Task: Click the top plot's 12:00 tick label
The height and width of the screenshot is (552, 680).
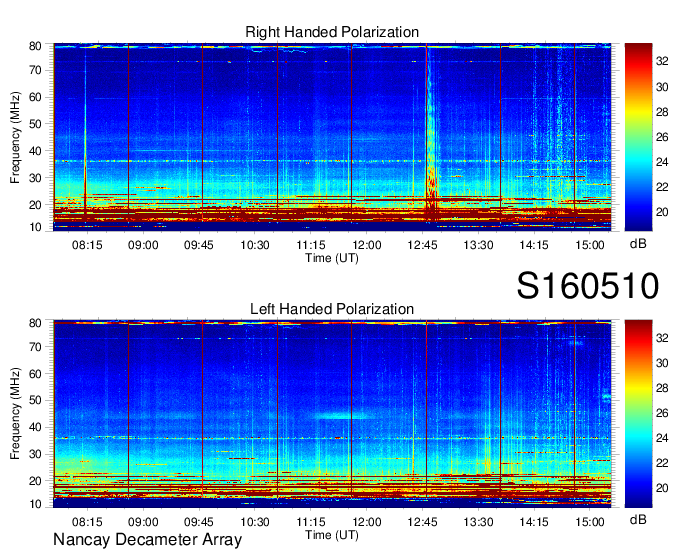Action: tap(366, 245)
